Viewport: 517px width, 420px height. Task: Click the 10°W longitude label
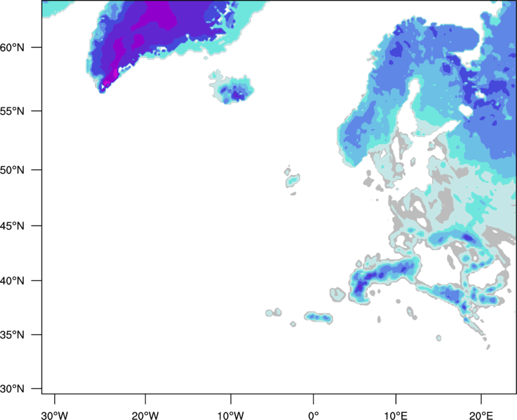231,415
